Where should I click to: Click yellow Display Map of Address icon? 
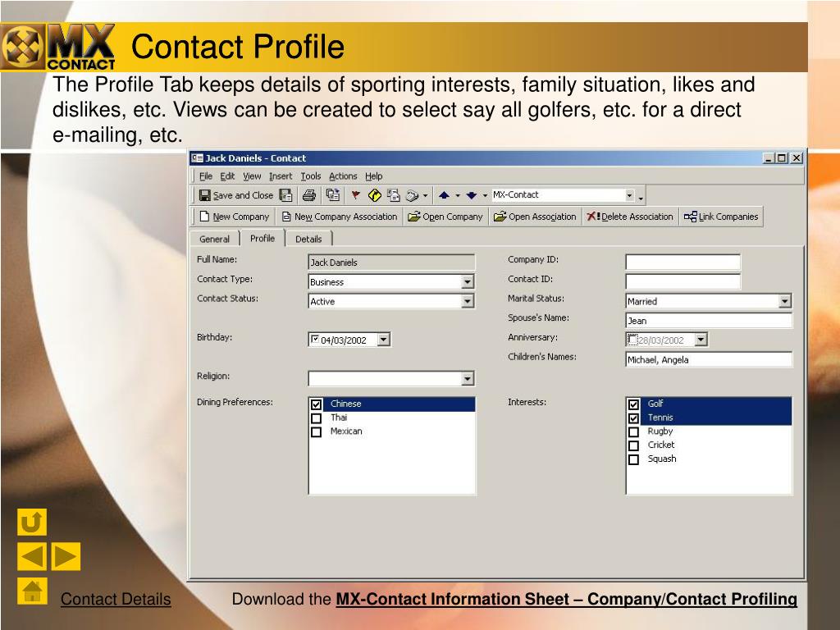coord(374,195)
